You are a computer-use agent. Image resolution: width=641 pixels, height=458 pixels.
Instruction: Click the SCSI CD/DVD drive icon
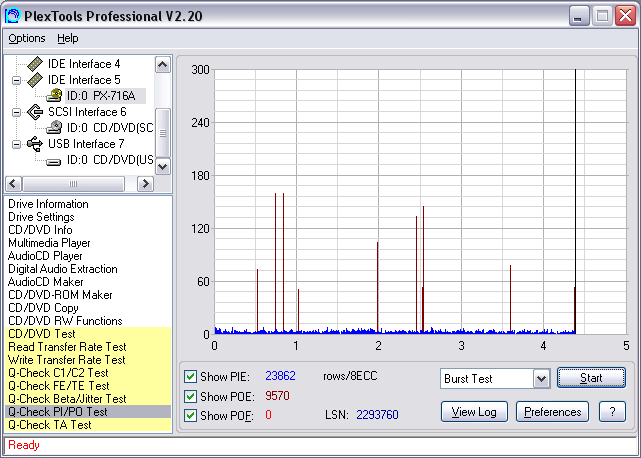(x=54, y=128)
